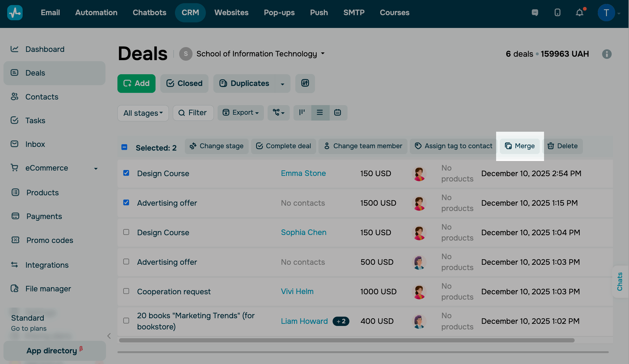Viewport: 629px width, 364px height.
Task: Click the notifications bell icon
Action: pos(579,13)
